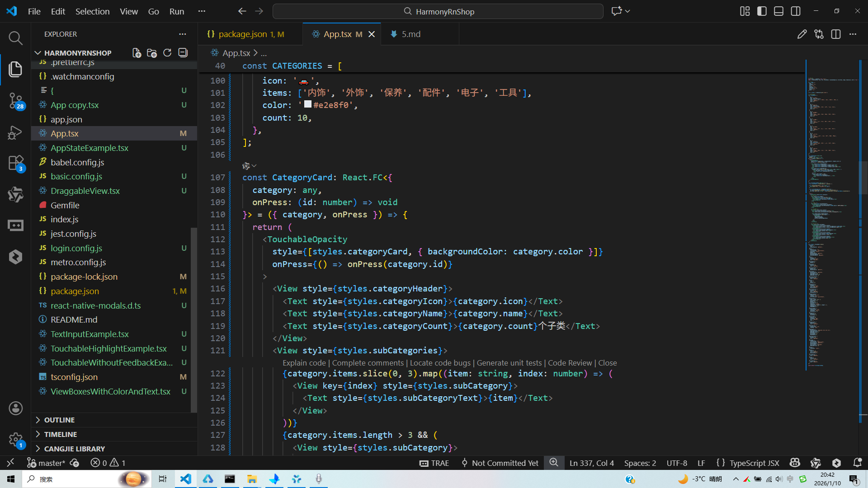Toggle the bottom panel visibility
This screenshot has width=868, height=488.
point(778,11)
